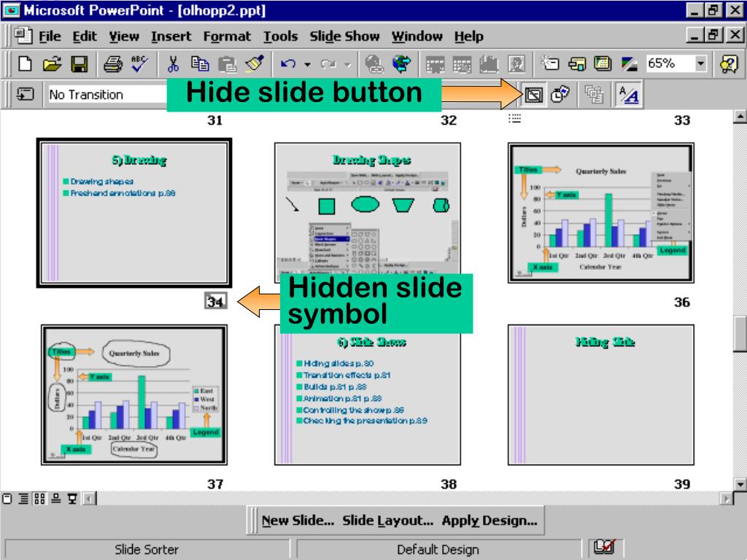Open the Insert menu
The width and height of the screenshot is (747, 560).
point(171,36)
